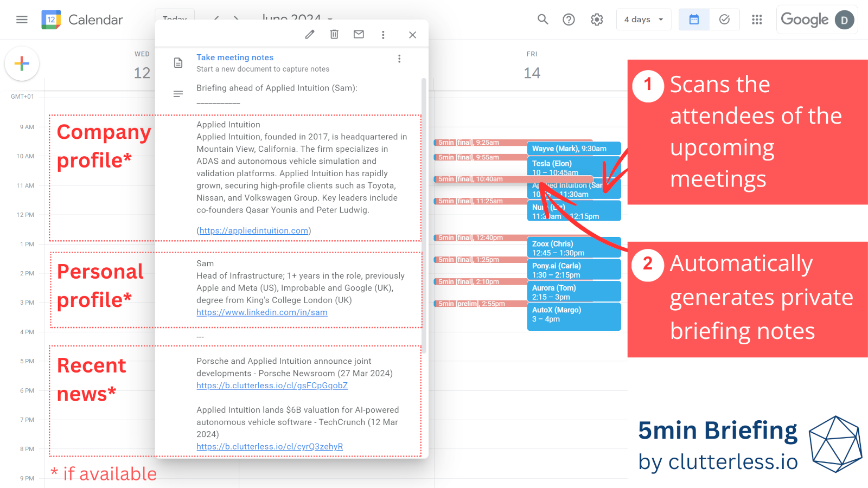Open the search magnifier in Calendar header
The image size is (868, 488).
click(542, 20)
